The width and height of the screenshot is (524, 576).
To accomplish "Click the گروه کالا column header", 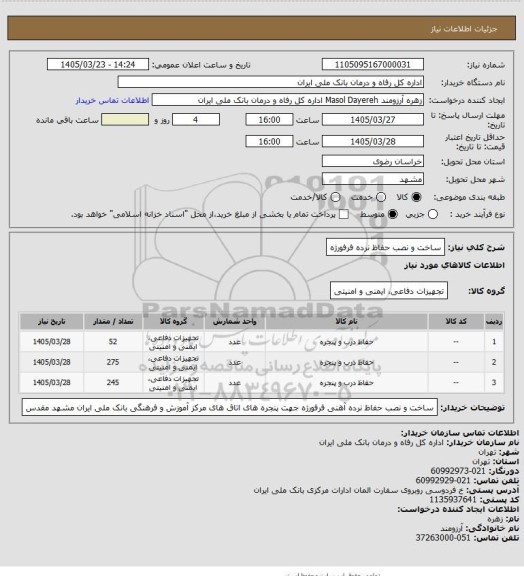I will pyautogui.click(x=173, y=321).
